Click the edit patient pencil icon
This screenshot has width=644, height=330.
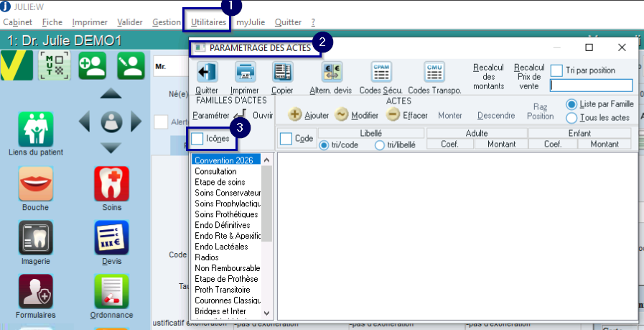click(131, 66)
